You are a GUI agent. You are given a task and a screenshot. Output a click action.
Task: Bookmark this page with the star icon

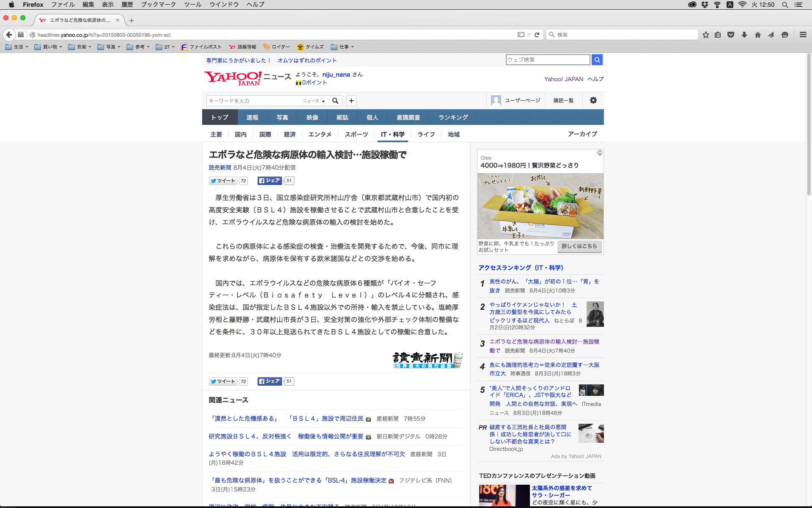click(705, 35)
